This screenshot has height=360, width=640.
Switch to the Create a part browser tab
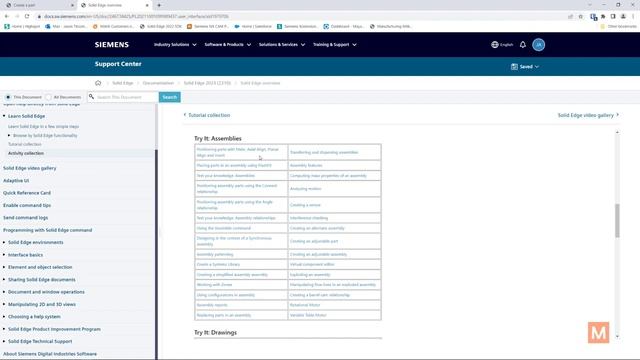39,5
